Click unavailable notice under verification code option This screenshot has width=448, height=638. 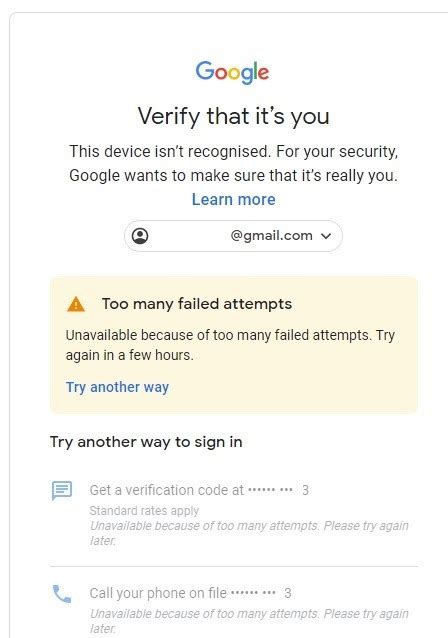coord(249,533)
